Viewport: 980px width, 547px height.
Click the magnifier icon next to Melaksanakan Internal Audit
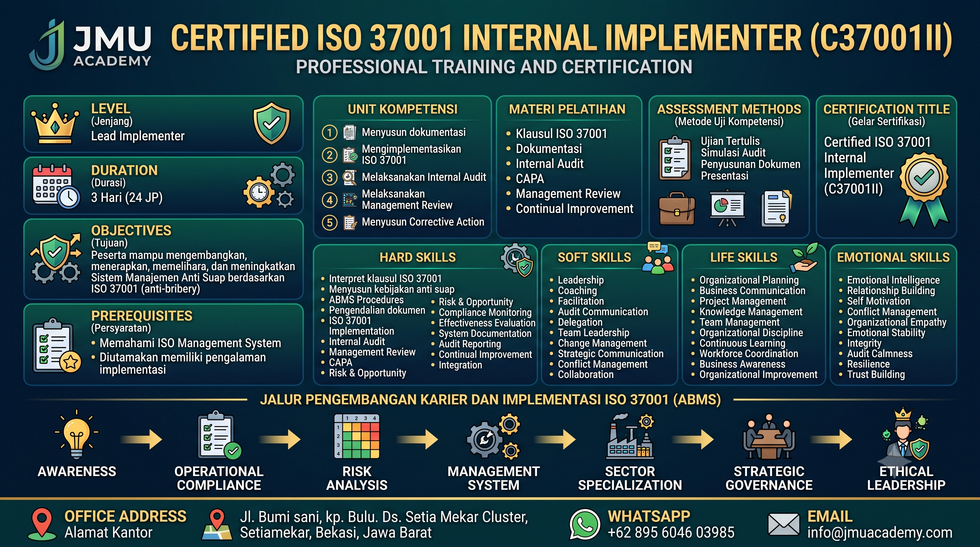click(349, 177)
